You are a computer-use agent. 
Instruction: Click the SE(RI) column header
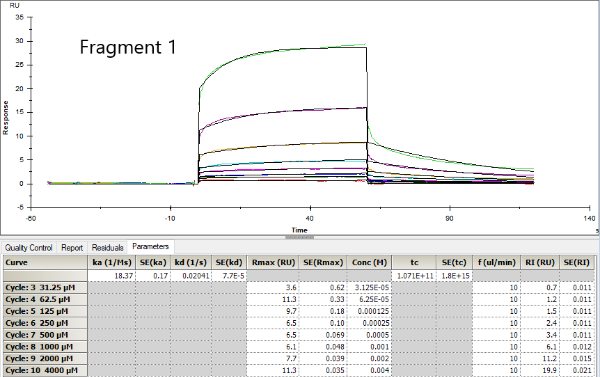pos(577,263)
